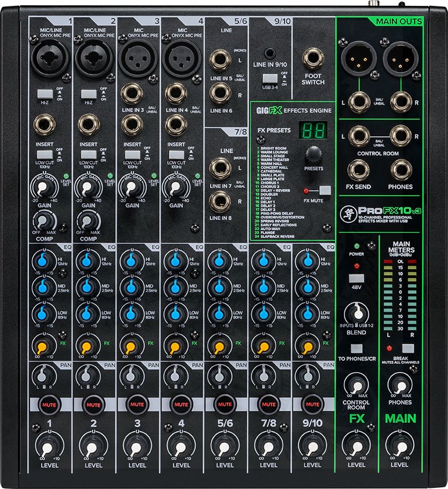Mute channel 5/6

click(225, 404)
